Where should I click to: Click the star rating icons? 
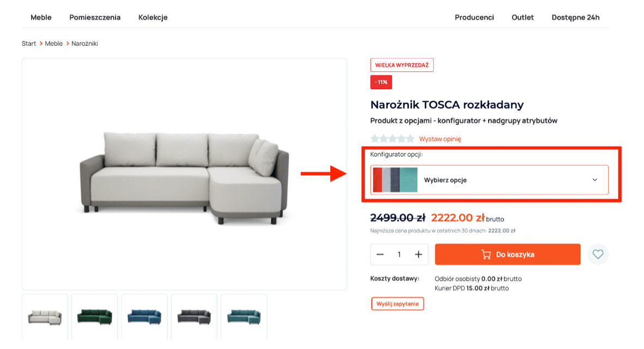point(392,139)
